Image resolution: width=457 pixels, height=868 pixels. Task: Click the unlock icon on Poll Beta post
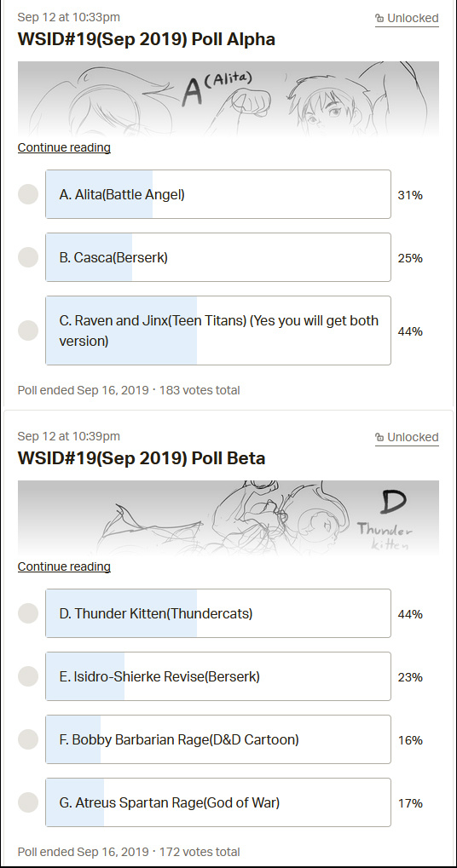click(x=379, y=437)
